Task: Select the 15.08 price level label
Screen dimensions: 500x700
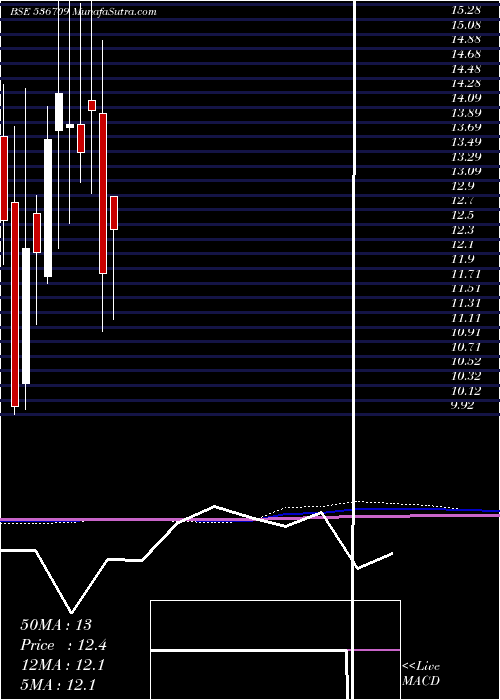Action: tap(466, 25)
